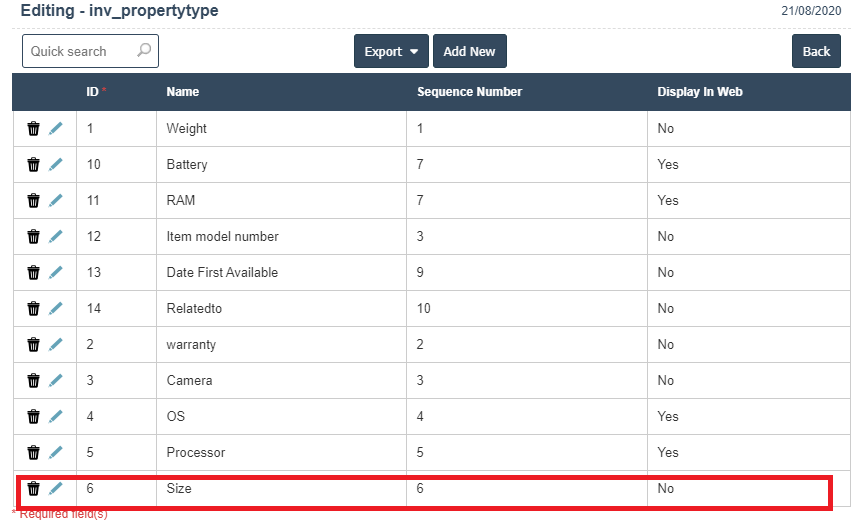Delete the Weight row with trash icon
858x523 pixels.
click(33, 128)
